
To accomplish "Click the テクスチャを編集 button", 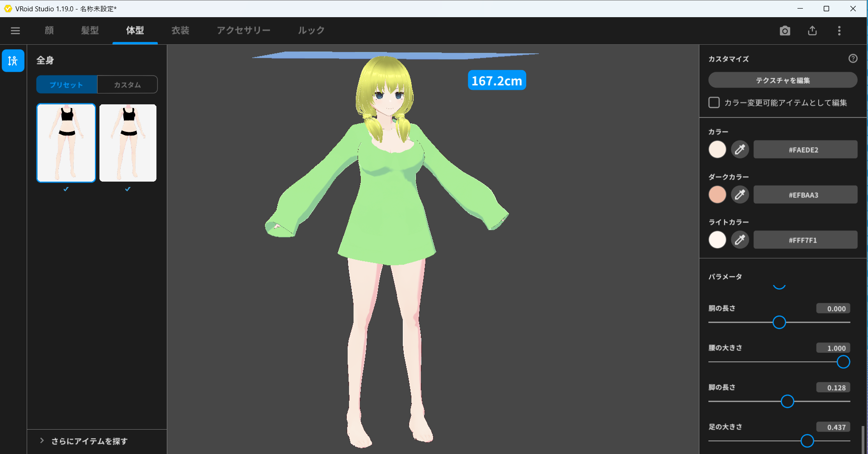I will (x=783, y=80).
